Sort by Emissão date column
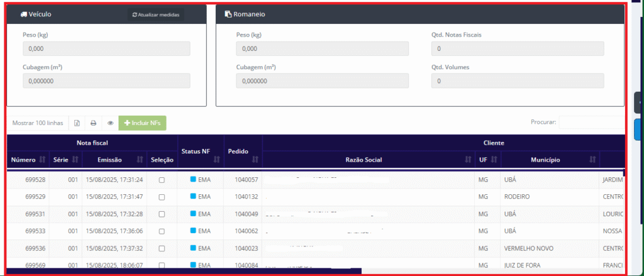 click(x=114, y=160)
